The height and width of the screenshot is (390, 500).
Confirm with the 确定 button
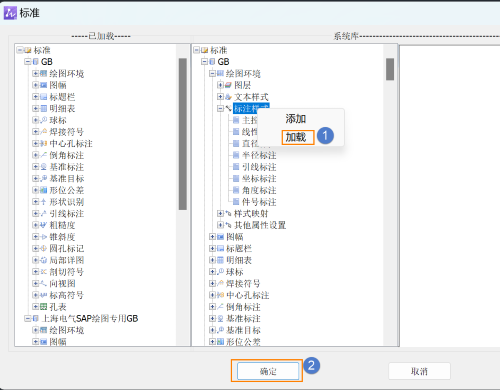click(x=268, y=371)
